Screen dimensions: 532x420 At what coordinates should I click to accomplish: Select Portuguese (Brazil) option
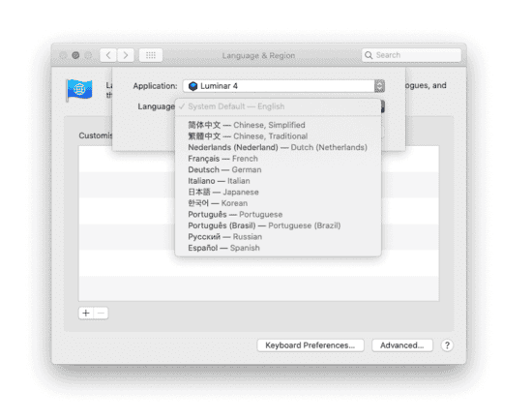[x=278, y=225]
